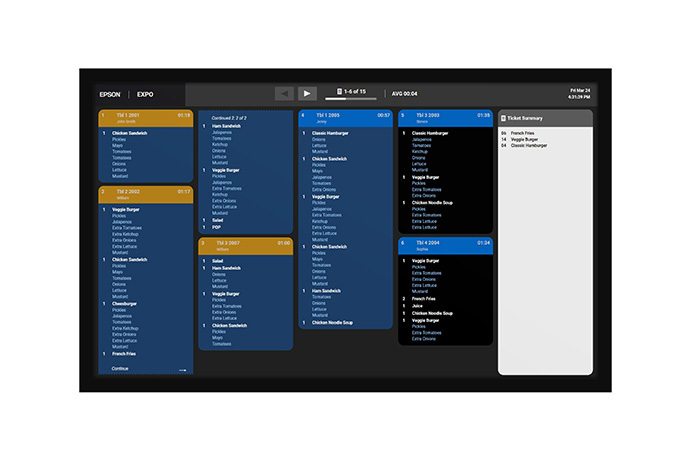Click the page progress bar under 1-6 of 15
690x460 pixels.
coord(357,99)
